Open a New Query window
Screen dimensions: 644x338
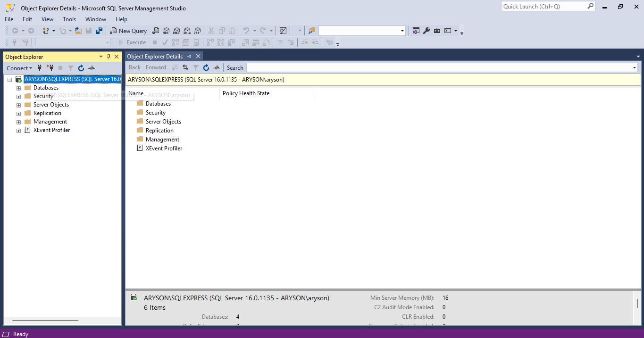(x=128, y=30)
